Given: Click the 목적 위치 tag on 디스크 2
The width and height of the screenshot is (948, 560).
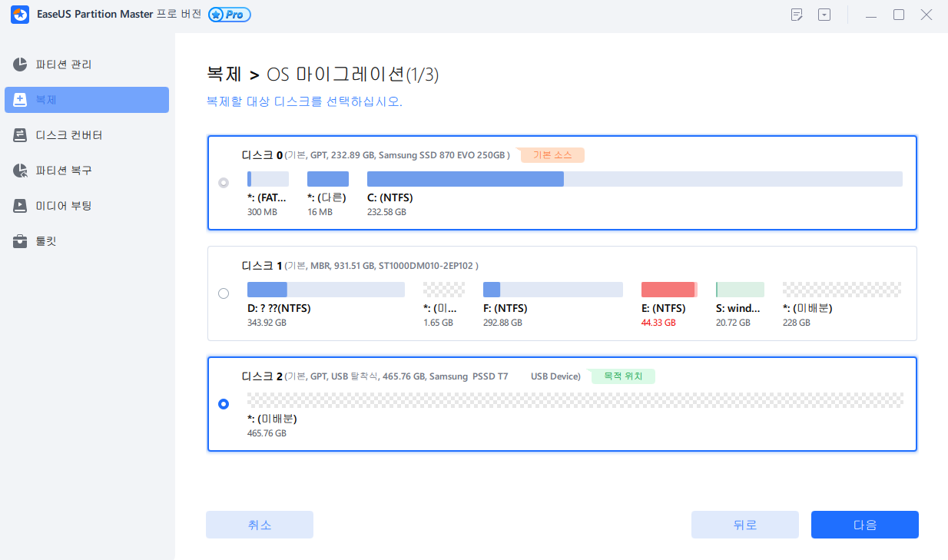Looking at the screenshot, I should click(x=623, y=376).
